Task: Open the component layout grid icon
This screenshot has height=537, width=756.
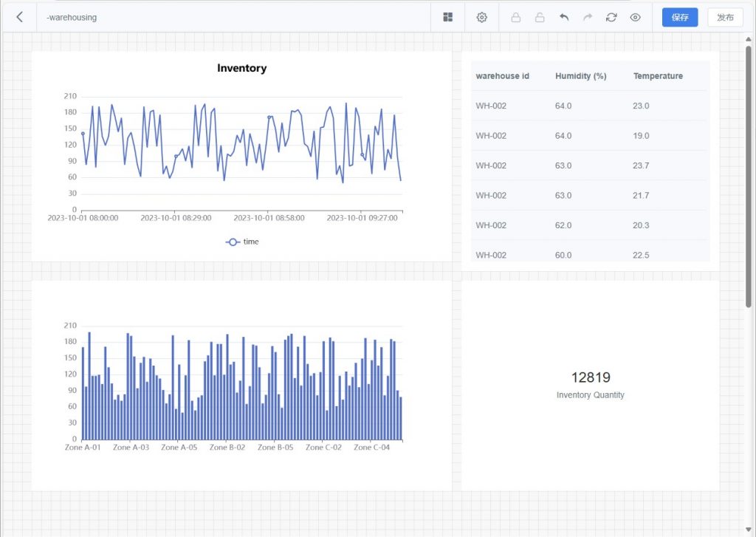Action: pyautogui.click(x=447, y=17)
